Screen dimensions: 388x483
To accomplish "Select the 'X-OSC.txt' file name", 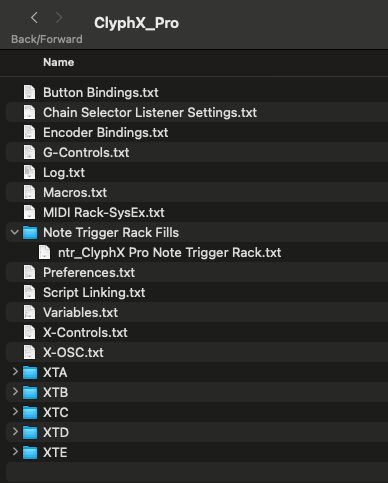I will pos(73,353).
